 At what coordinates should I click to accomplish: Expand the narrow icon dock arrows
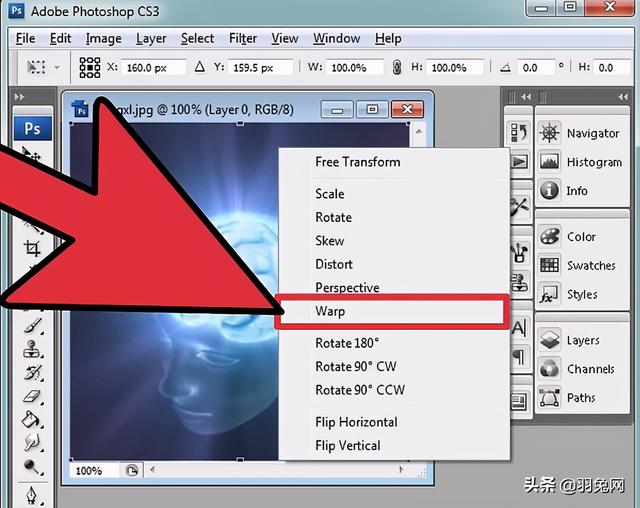coord(526,97)
